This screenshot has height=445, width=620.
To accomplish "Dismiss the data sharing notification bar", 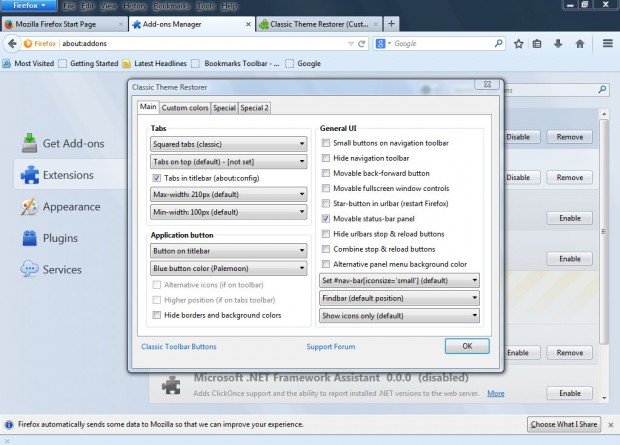I will pos(611,425).
